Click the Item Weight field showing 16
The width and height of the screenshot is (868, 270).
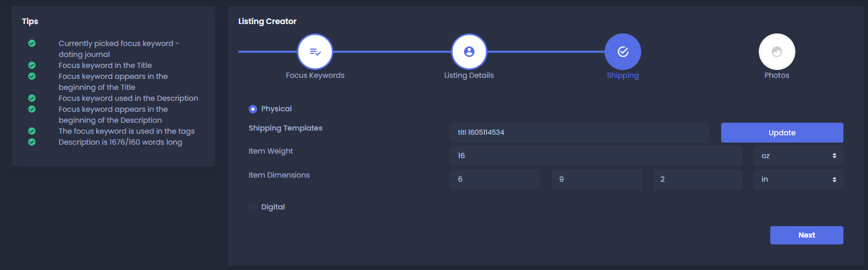(596, 156)
